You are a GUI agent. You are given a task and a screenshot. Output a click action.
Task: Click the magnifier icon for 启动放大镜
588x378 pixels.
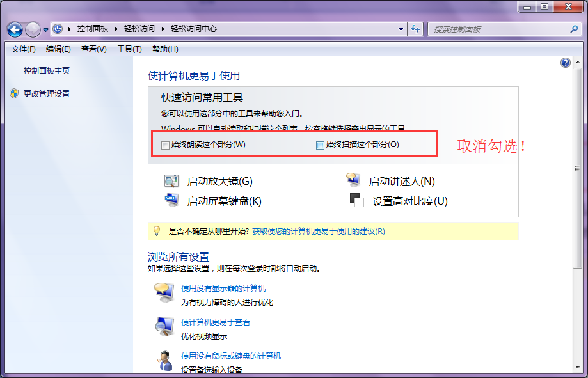click(171, 181)
